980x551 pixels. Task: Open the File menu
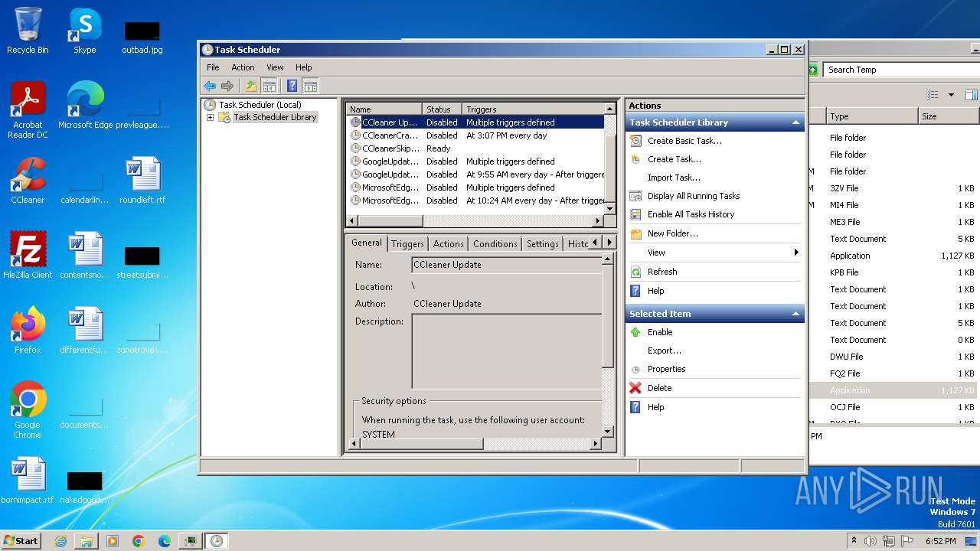click(213, 67)
